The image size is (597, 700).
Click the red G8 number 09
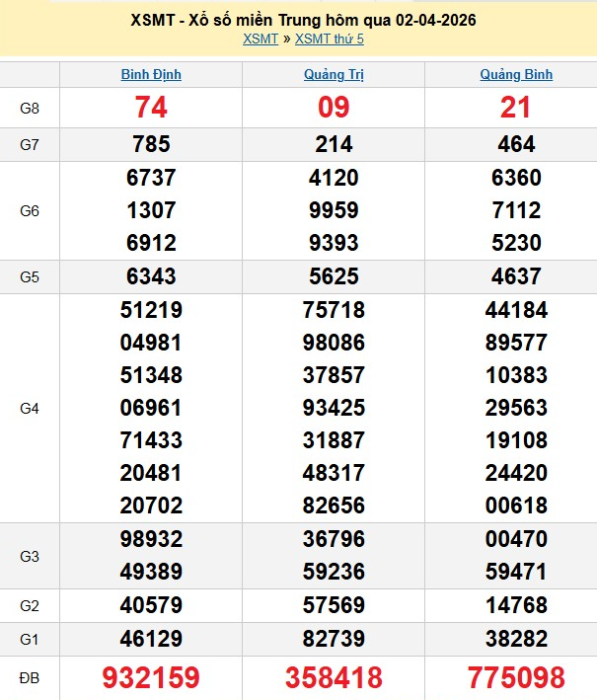pos(334,109)
